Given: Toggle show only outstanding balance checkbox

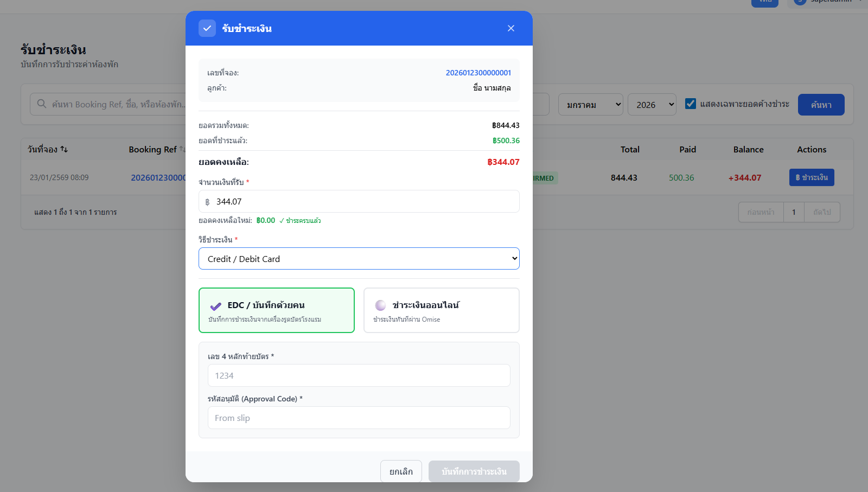Looking at the screenshot, I should (690, 104).
